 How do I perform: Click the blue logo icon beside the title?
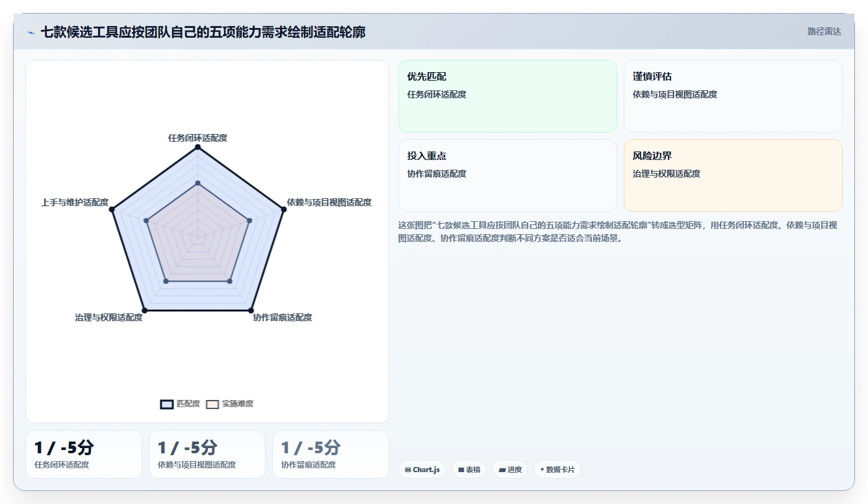pyautogui.click(x=31, y=32)
